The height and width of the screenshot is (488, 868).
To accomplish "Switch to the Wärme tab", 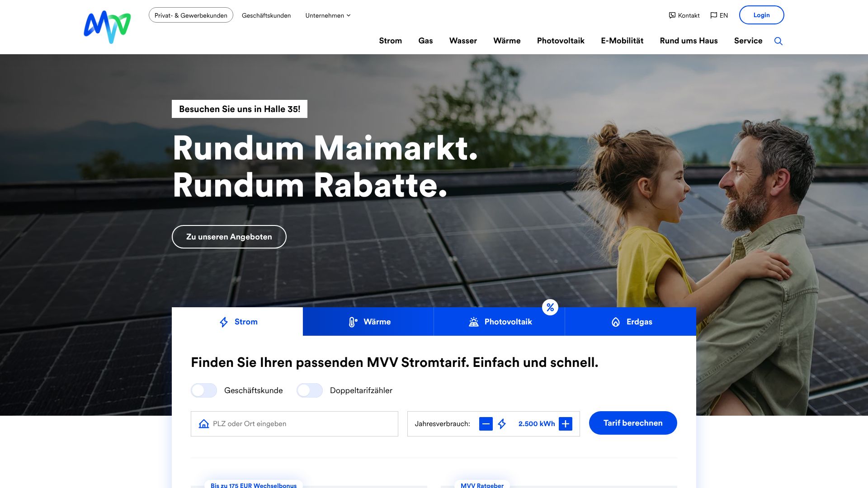I will 368,322.
